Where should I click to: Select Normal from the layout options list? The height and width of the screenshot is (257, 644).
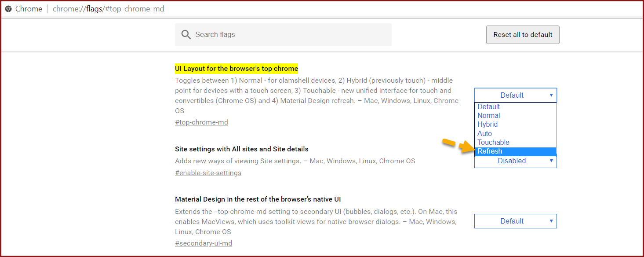pyautogui.click(x=489, y=116)
